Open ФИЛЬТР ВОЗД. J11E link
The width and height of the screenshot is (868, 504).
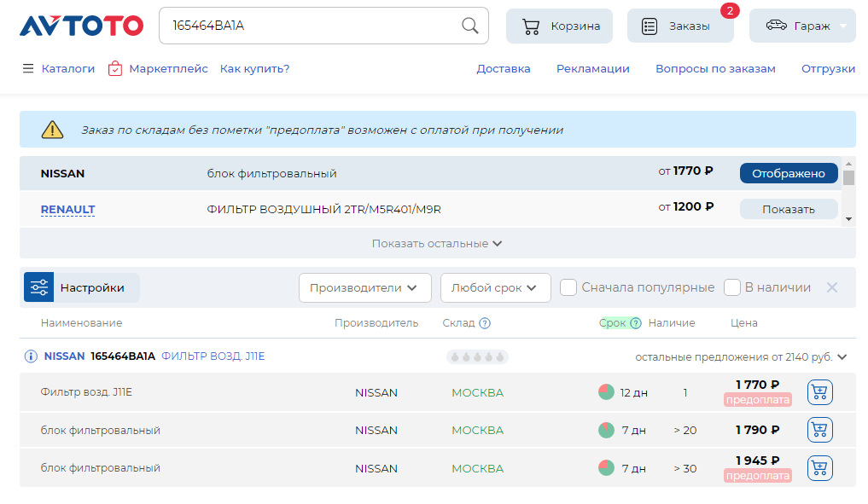(x=213, y=356)
